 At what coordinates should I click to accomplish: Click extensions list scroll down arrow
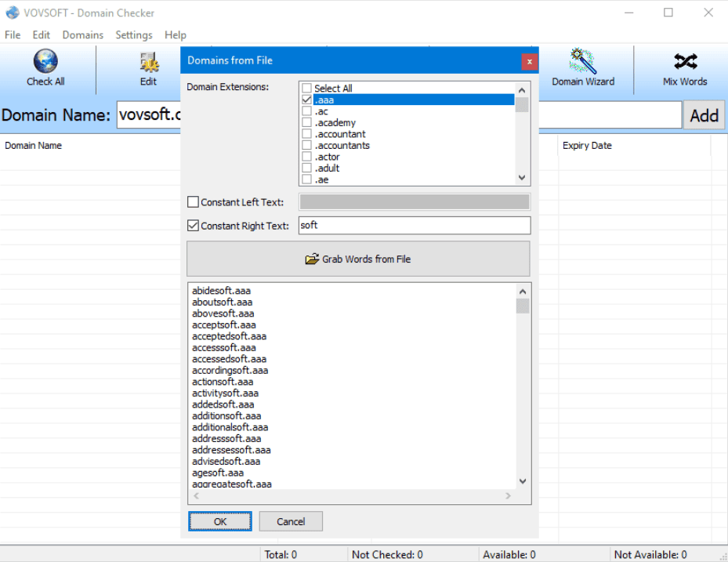point(522,178)
